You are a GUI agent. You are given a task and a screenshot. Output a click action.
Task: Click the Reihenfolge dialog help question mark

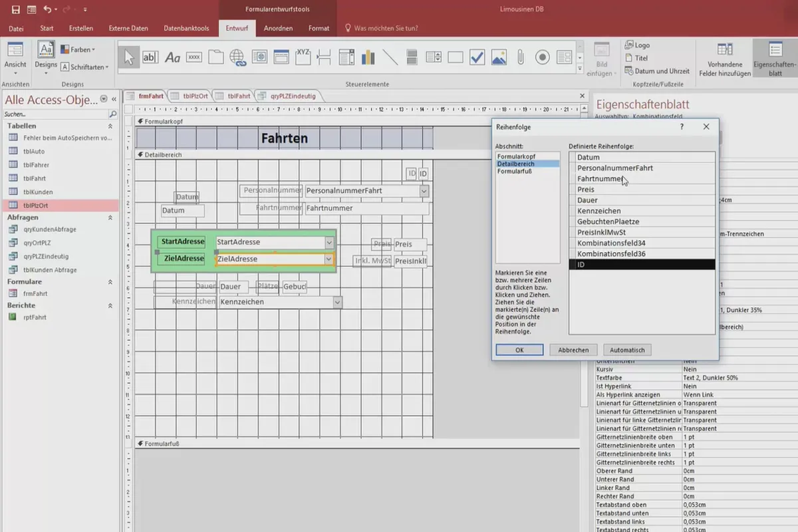[x=682, y=126]
